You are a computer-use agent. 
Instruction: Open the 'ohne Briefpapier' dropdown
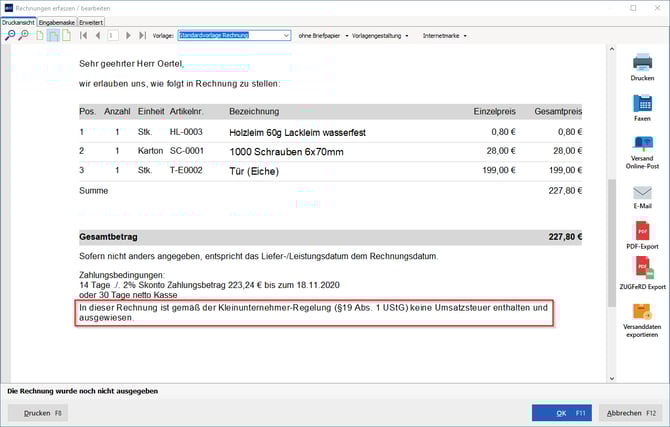click(323, 36)
